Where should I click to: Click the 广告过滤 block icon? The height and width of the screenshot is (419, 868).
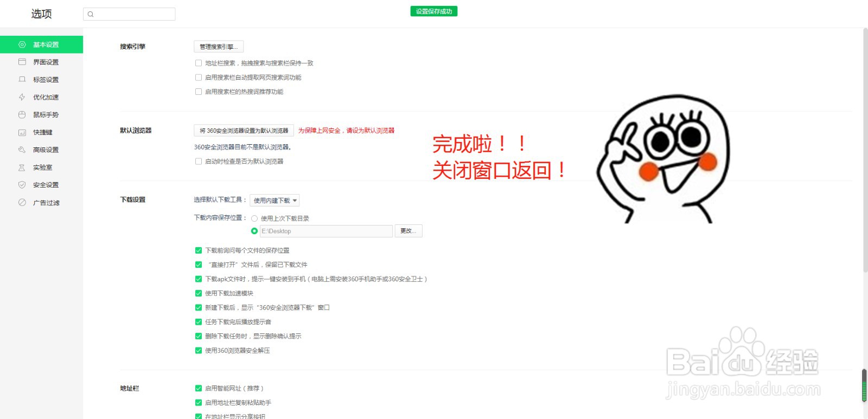(22, 202)
